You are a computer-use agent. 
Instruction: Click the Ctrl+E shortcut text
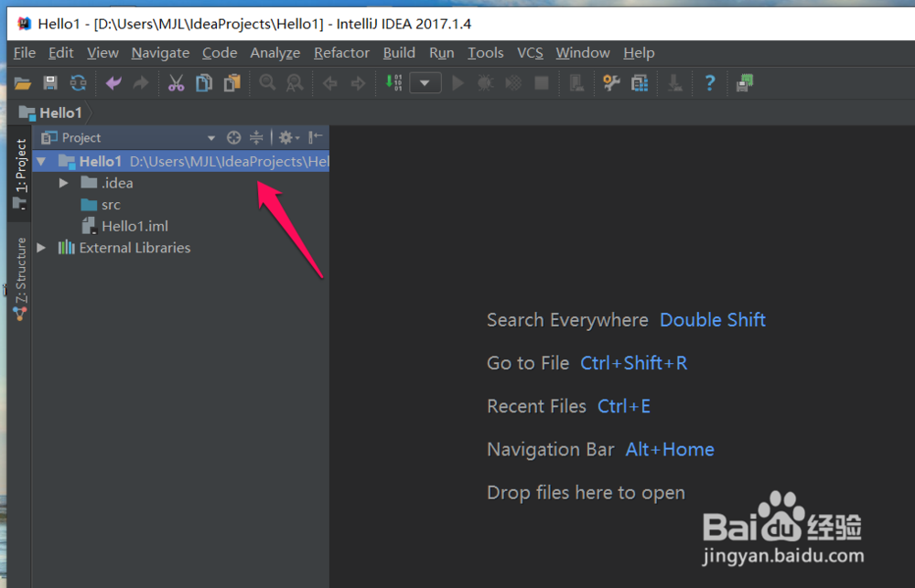pos(624,406)
